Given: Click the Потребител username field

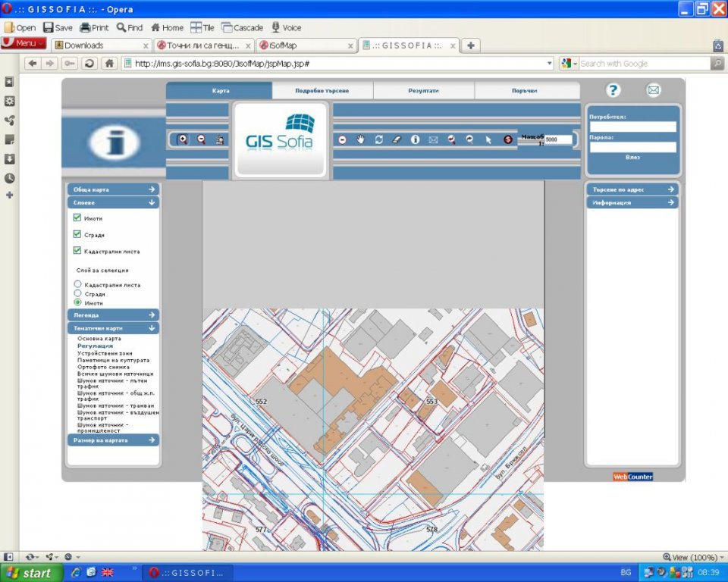Looking at the screenshot, I should point(632,127).
